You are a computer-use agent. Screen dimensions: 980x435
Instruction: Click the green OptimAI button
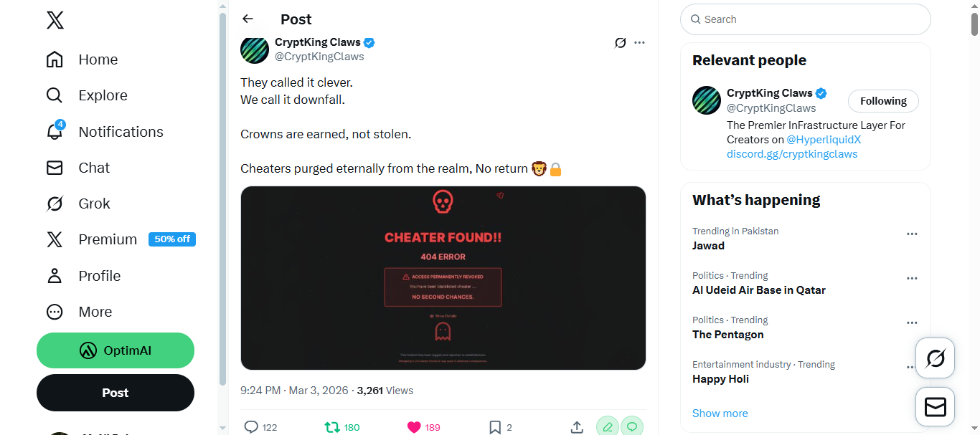[116, 350]
